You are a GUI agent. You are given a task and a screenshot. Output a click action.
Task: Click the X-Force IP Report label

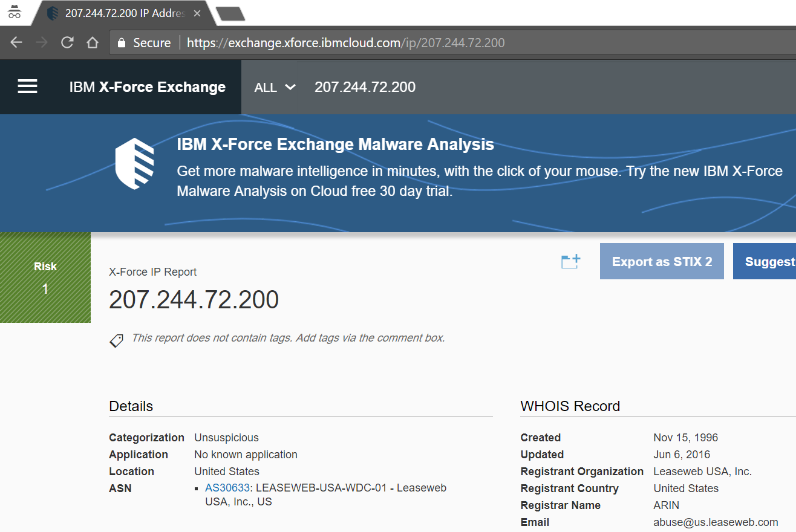pyautogui.click(x=152, y=272)
